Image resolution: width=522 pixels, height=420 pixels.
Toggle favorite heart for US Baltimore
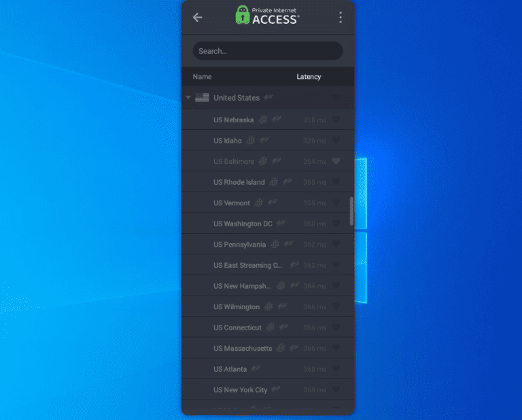coord(336,161)
